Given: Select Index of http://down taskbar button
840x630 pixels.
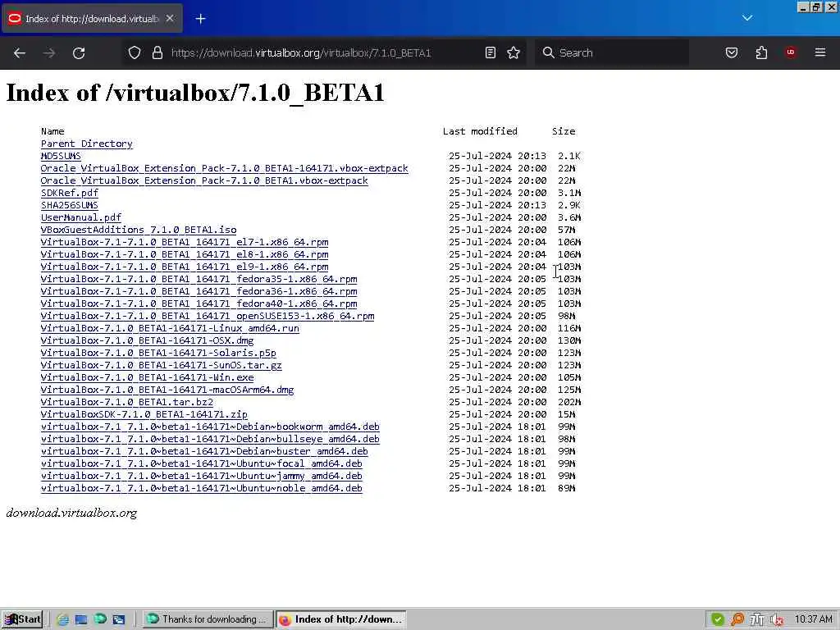Looking at the screenshot, I should (341, 619).
